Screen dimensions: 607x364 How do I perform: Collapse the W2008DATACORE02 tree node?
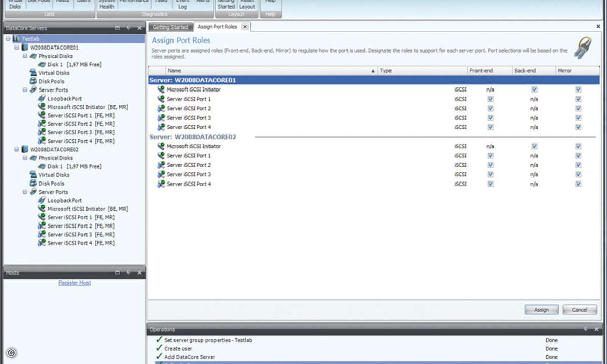tap(17, 150)
